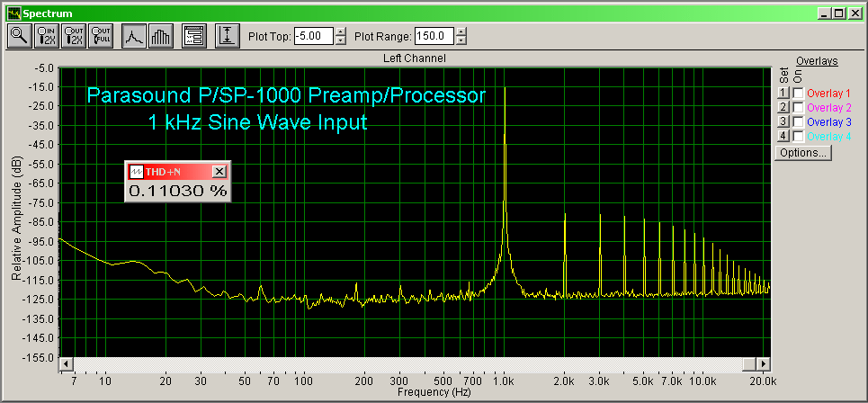Image resolution: width=868 pixels, height=403 pixels.
Task: Click the -5.0 amplitude tick label
Action: pos(45,67)
